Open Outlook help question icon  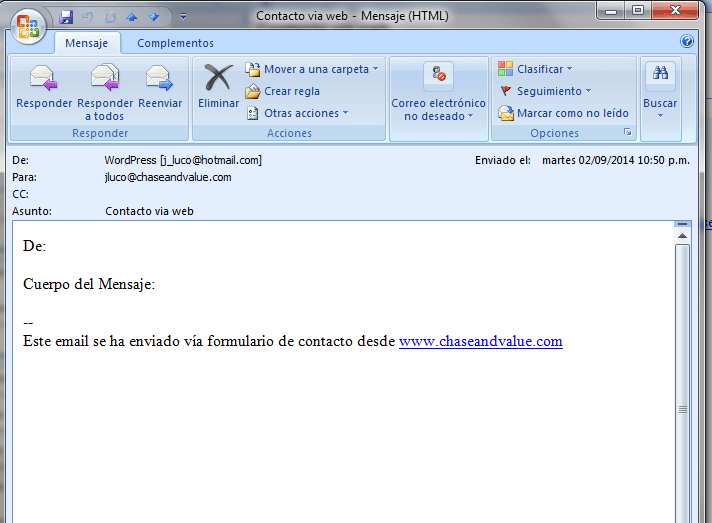pos(687,41)
